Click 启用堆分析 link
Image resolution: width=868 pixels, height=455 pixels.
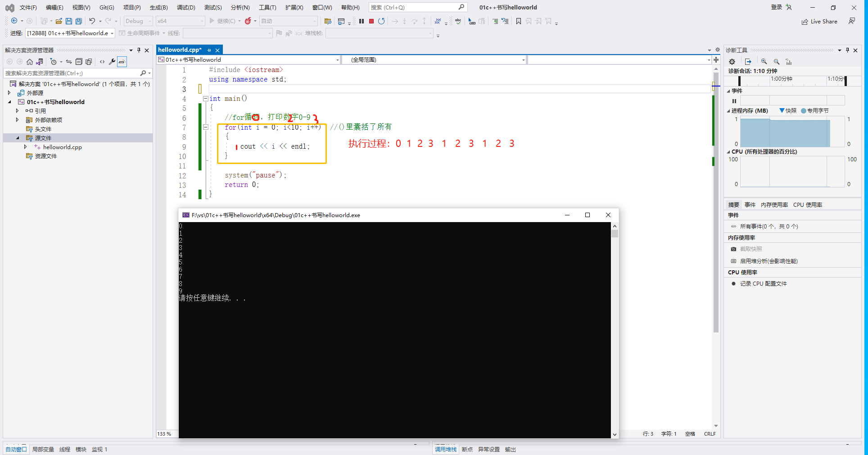coord(769,261)
